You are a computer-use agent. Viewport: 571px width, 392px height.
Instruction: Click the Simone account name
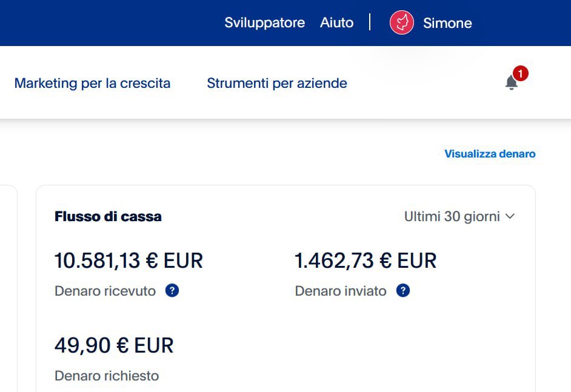(x=447, y=23)
